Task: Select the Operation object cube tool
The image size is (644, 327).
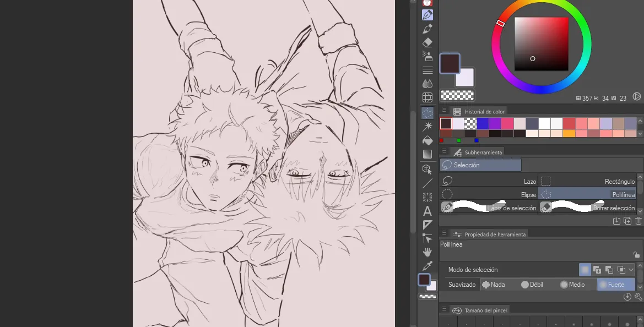Action: click(427, 169)
